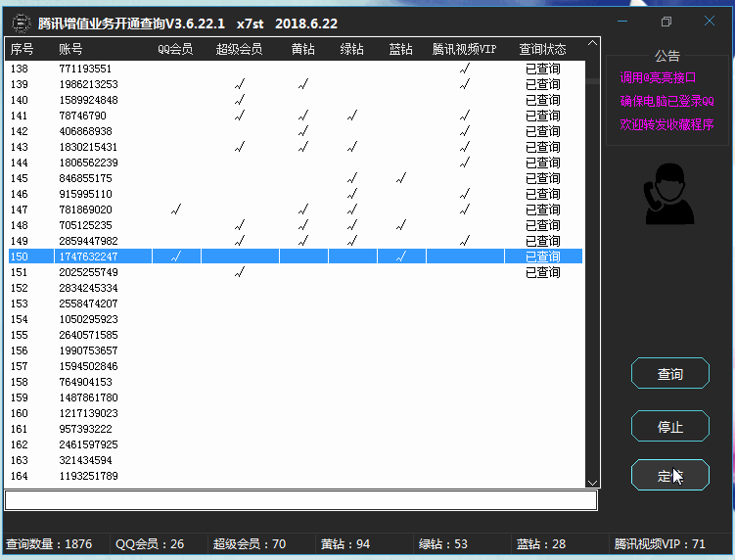Image resolution: width=735 pixels, height=560 pixels.
Task: Select account 78746790 in row 141
Action: pos(82,116)
